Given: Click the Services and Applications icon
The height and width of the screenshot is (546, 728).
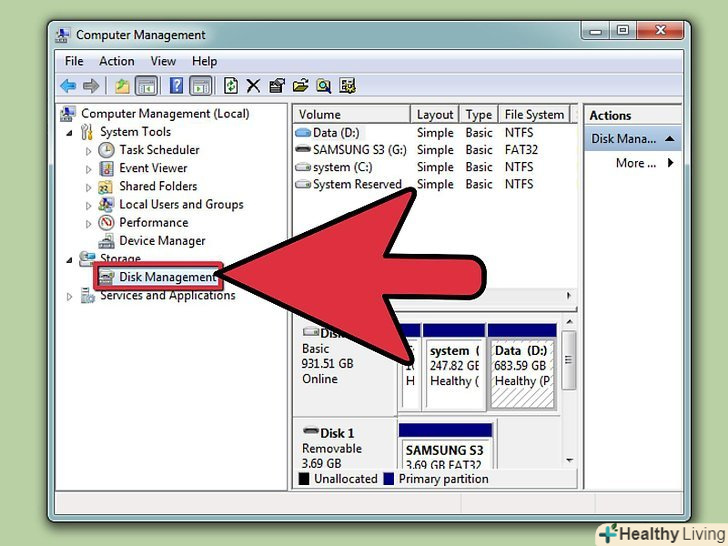Looking at the screenshot, I should coord(87,295).
